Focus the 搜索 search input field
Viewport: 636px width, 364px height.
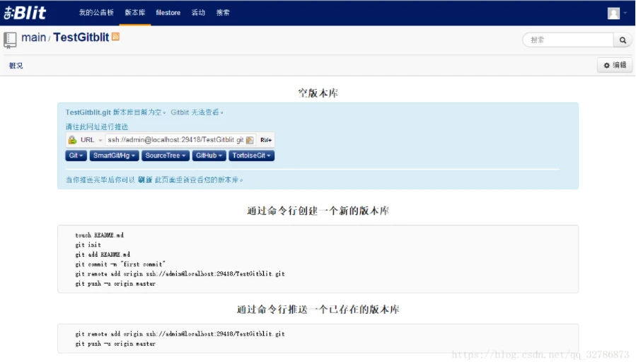click(x=569, y=40)
